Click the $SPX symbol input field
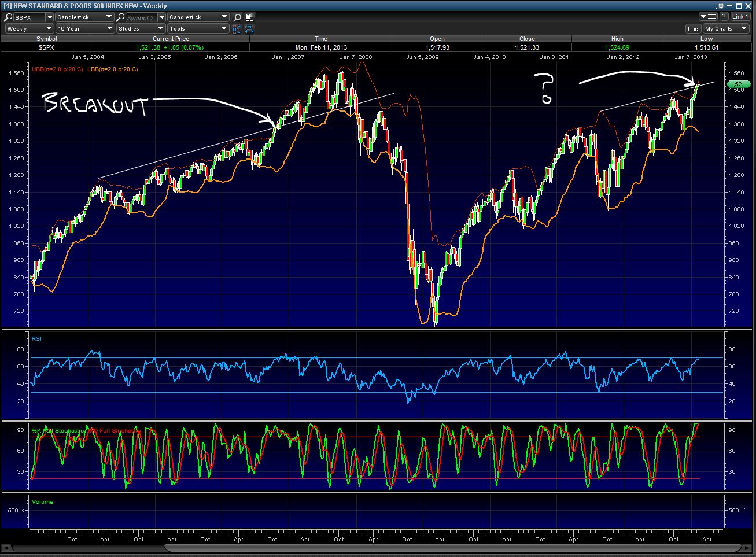The width and height of the screenshot is (756, 557). [29, 17]
